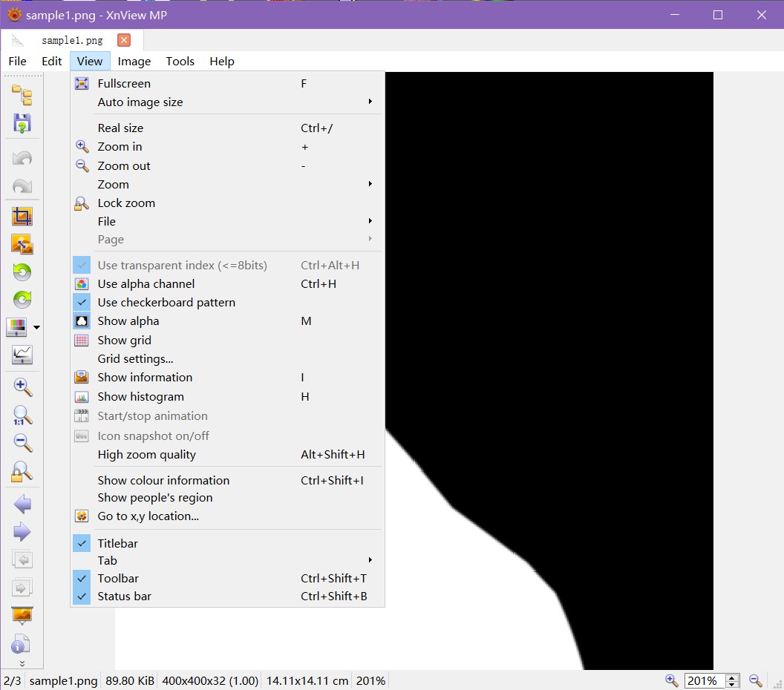Screen dimensions: 784x690
Task: Close the sample1.png tab
Action: (124, 40)
